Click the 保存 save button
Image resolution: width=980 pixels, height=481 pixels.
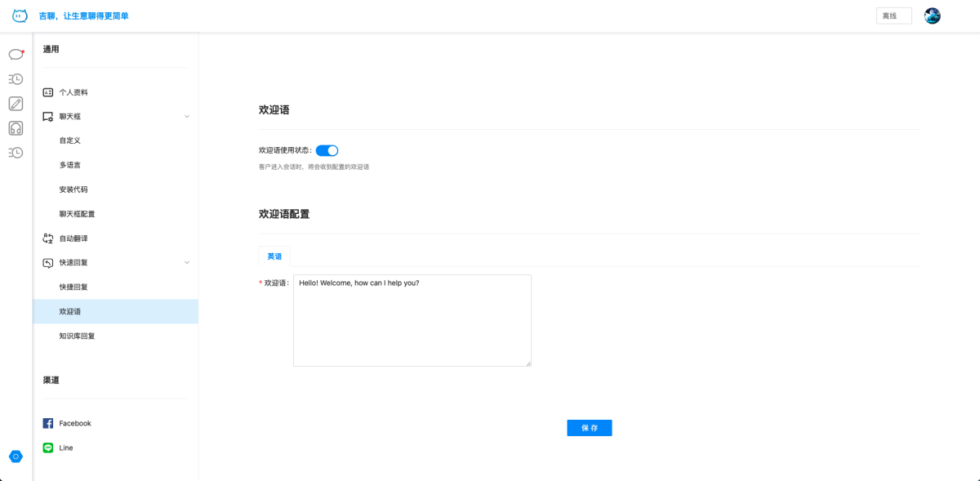coord(589,428)
